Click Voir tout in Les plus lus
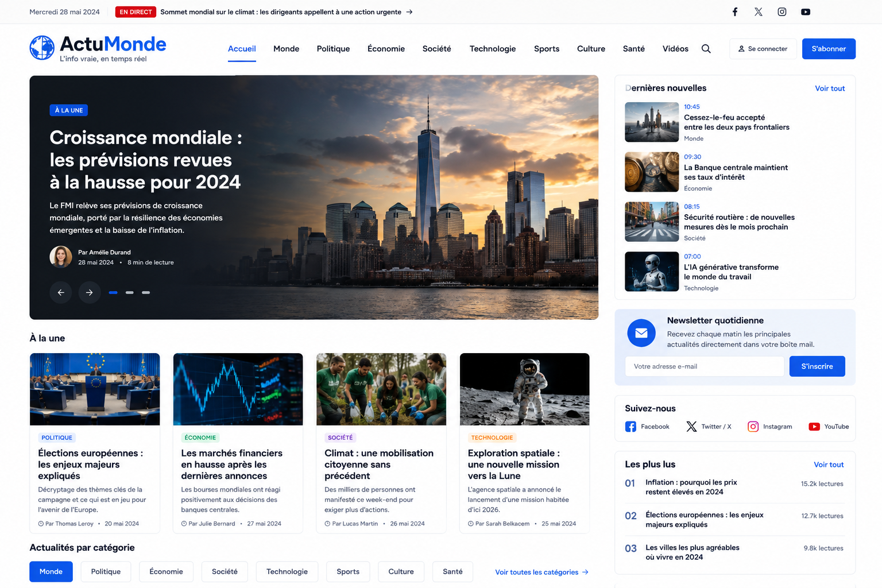 click(829, 465)
